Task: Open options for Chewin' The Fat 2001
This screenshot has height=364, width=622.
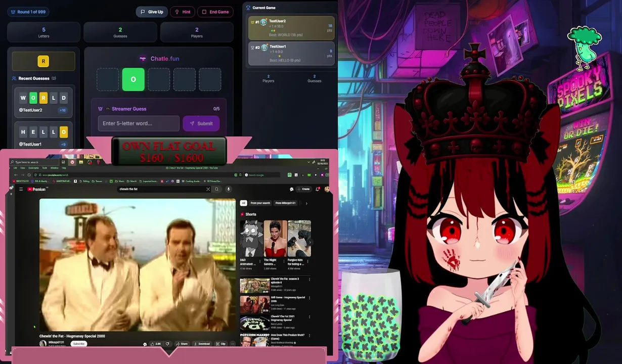Action: [x=309, y=317]
